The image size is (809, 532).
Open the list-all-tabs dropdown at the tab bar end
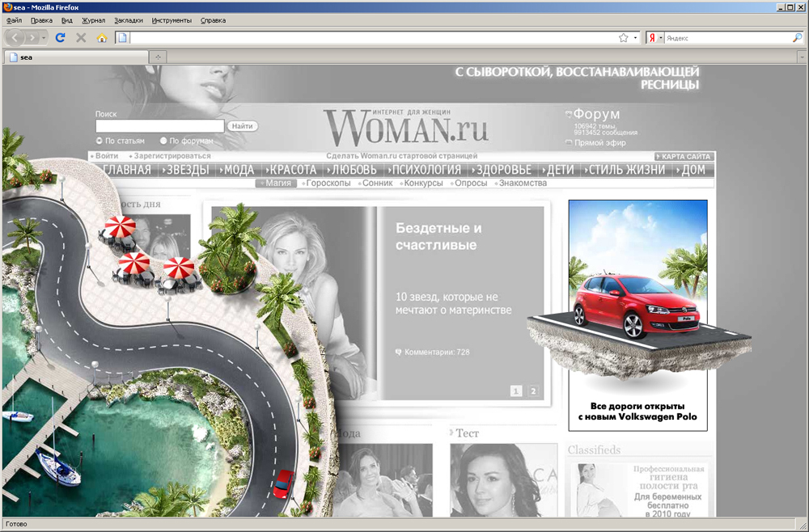[x=802, y=57]
